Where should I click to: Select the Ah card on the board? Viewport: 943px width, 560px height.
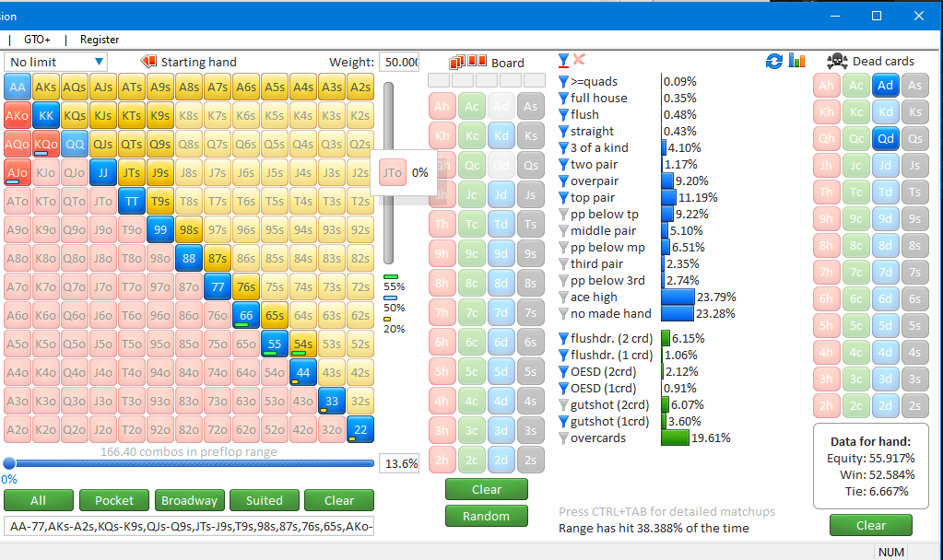(x=442, y=106)
